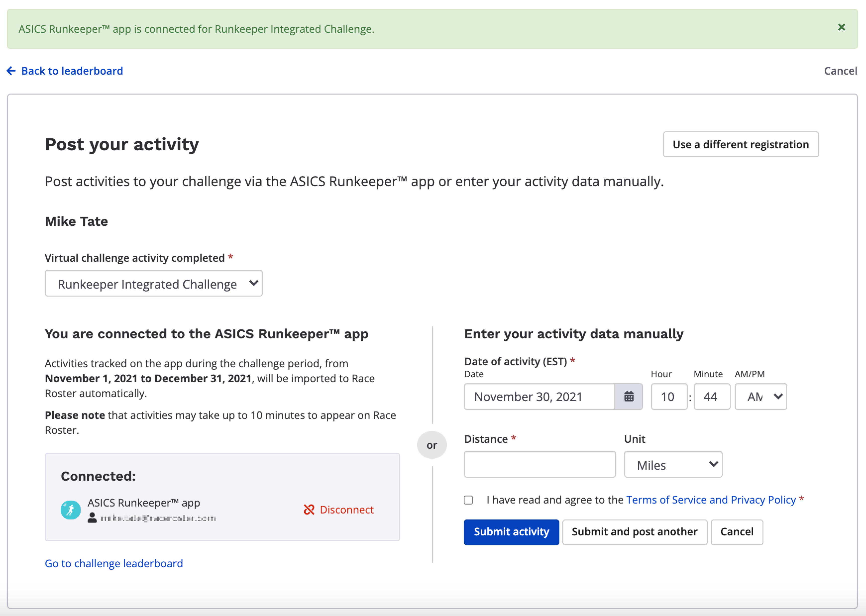The height and width of the screenshot is (616, 866).
Task: Click the Back to leaderboard link
Action: click(x=72, y=71)
